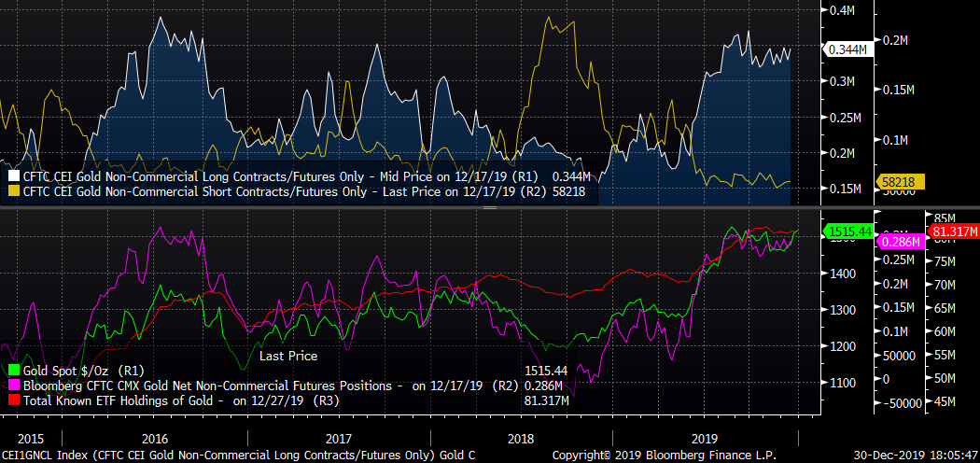Click the magenta Net Non-Commercial legend swatch
This screenshot has width=980, height=463.
click(x=14, y=386)
